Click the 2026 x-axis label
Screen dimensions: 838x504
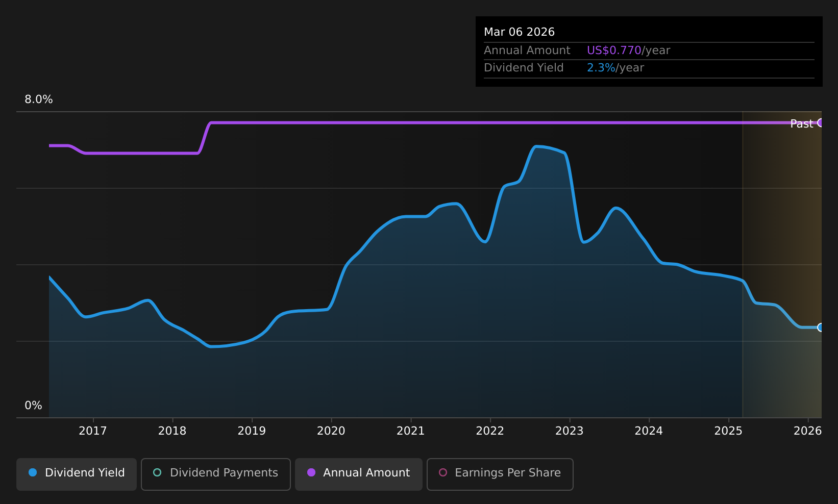(808, 431)
